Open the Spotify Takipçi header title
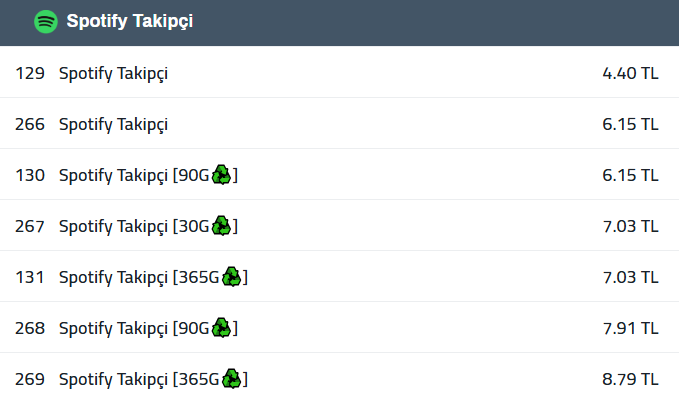This screenshot has height=403, width=679. tap(129, 21)
